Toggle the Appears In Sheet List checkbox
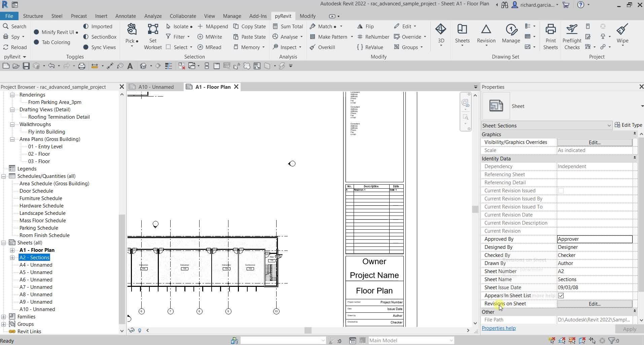 561,296
